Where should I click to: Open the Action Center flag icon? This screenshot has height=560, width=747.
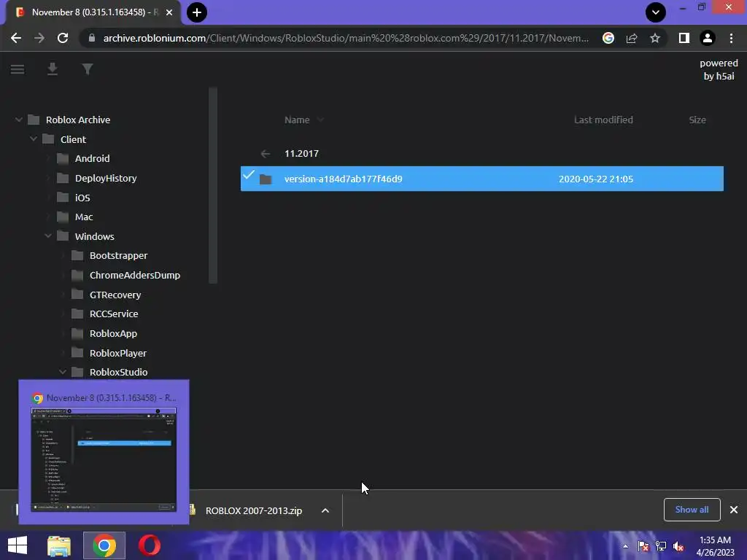643,546
